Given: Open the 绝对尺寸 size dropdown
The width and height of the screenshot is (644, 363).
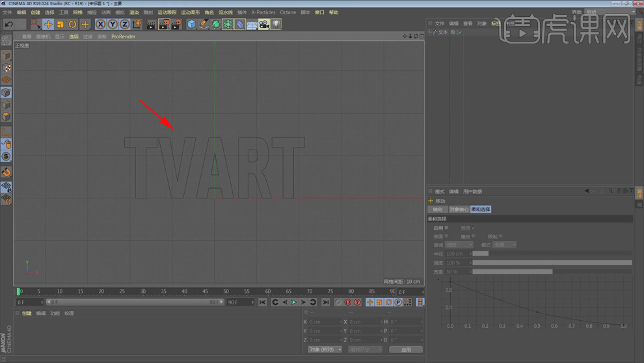Looking at the screenshot, I should (x=365, y=350).
